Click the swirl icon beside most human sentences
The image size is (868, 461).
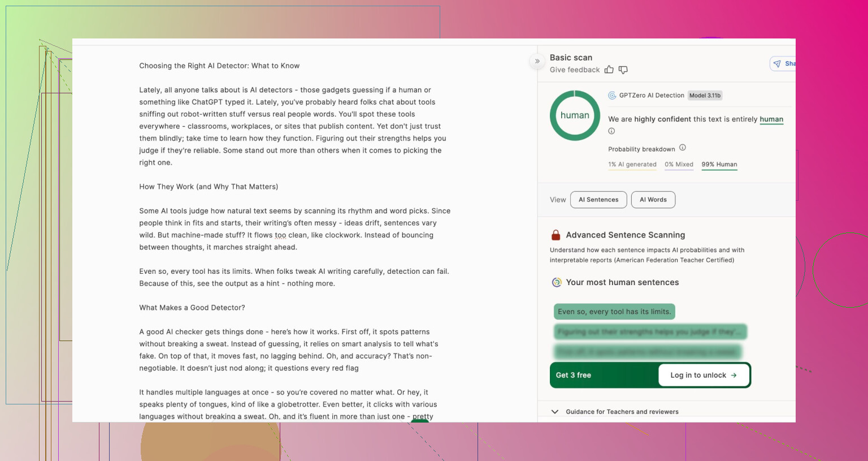pyautogui.click(x=557, y=282)
